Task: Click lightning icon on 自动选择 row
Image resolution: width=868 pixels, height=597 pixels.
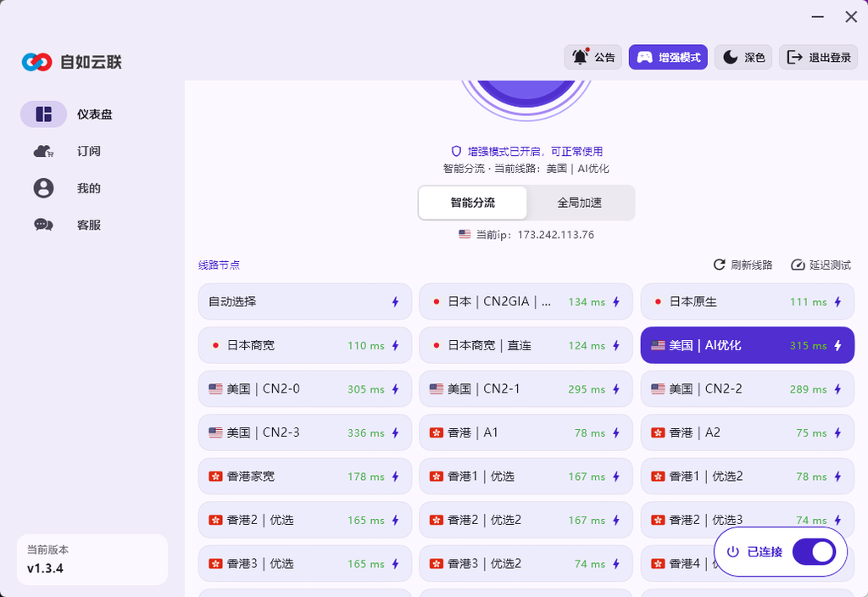Action: (395, 302)
